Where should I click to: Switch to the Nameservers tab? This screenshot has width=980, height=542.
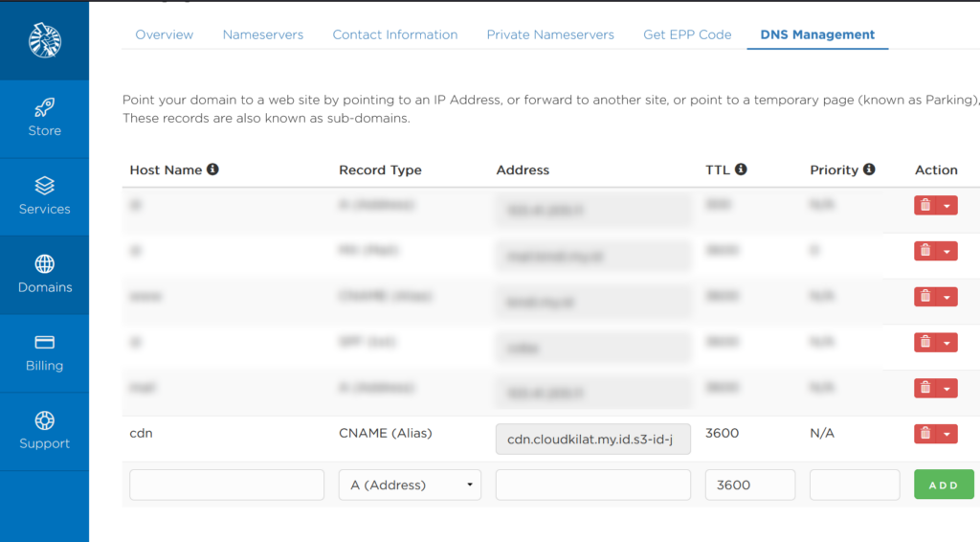(x=262, y=34)
